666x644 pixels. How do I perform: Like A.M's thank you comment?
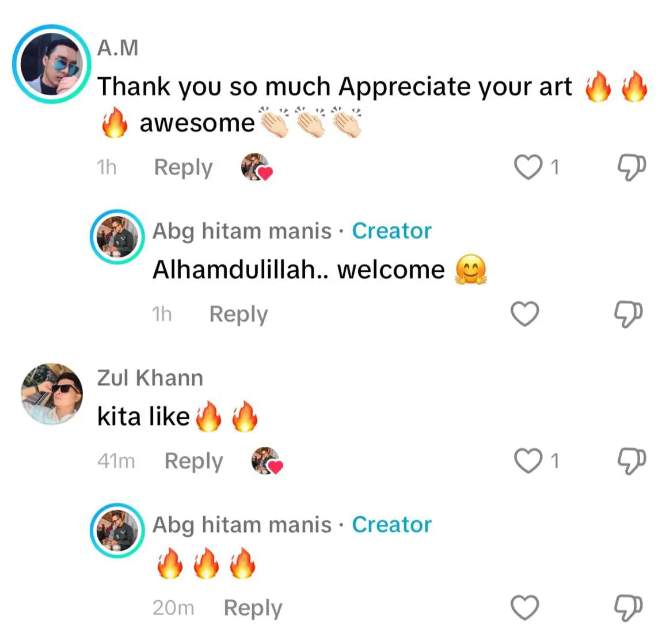click(x=528, y=167)
